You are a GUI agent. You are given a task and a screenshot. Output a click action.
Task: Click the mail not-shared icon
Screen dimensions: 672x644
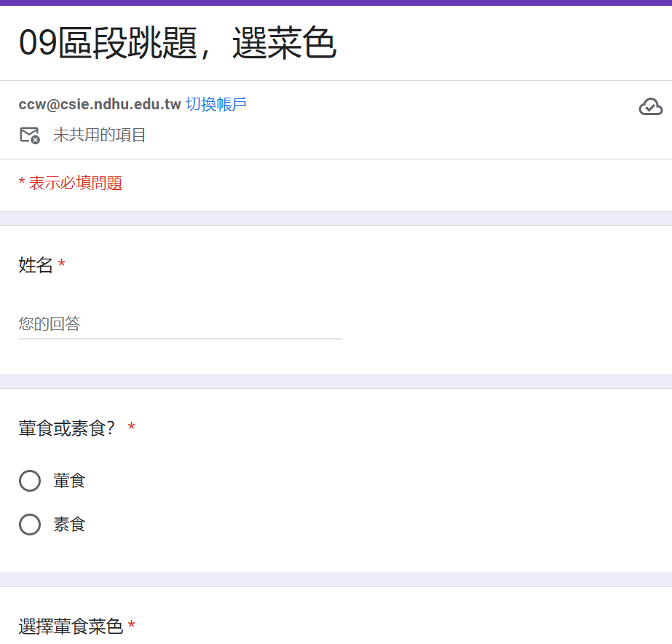[29, 135]
